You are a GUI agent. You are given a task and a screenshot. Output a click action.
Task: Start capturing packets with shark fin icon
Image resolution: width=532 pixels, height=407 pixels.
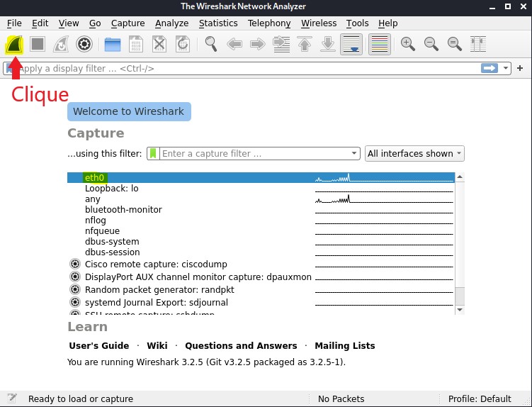(x=14, y=45)
